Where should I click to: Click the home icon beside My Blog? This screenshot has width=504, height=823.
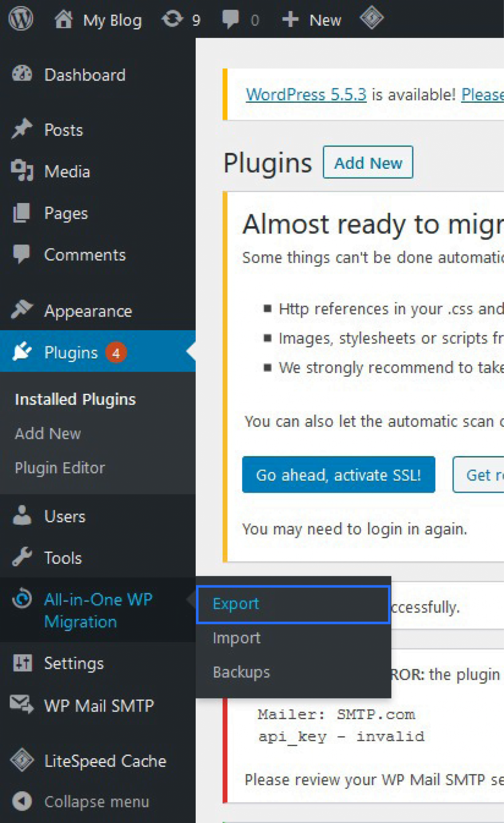(x=64, y=19)
